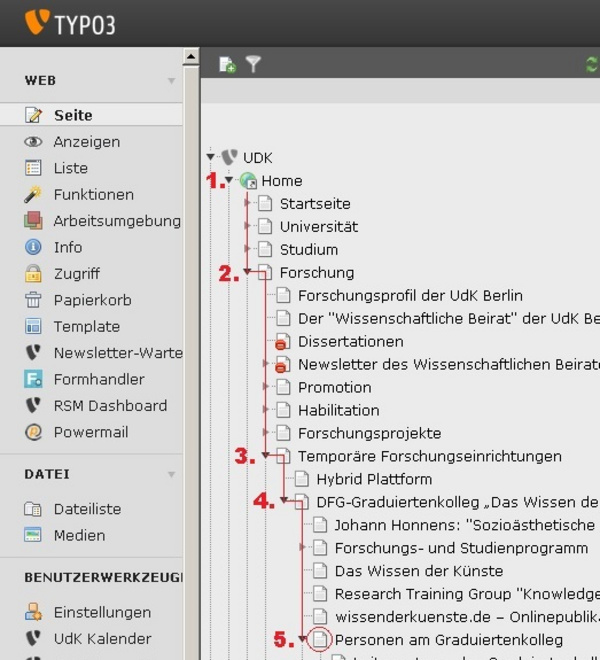This screenshot has height=660, width=600.
Task: Click the Dateiliste folder icon
Action: (x=33, y=509)
